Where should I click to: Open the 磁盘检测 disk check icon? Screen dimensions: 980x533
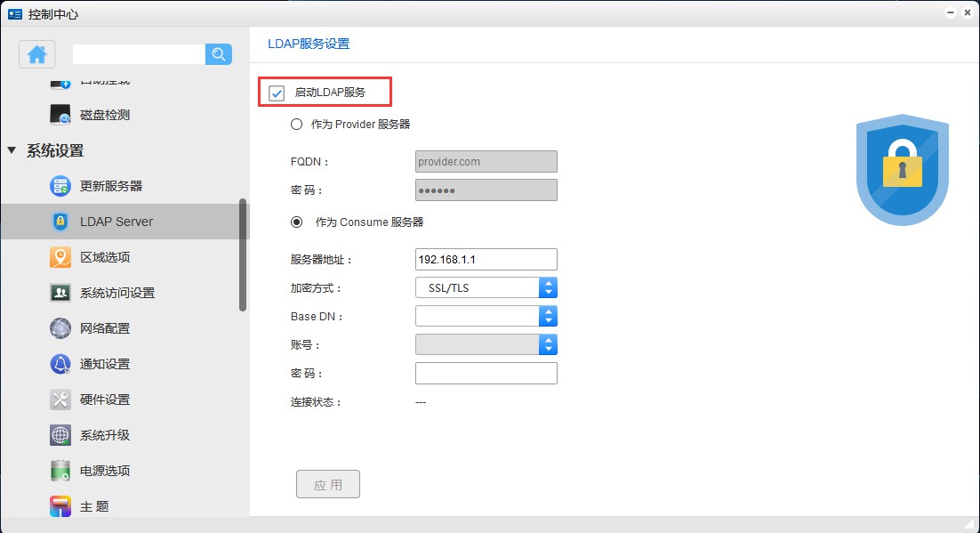coord(60,115)
